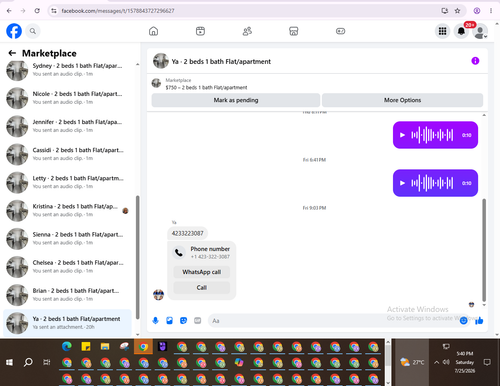Click Ya's avatar in chat header
Image resolution: width=500 pixels, height=386 pixels.
pos(161,61)
